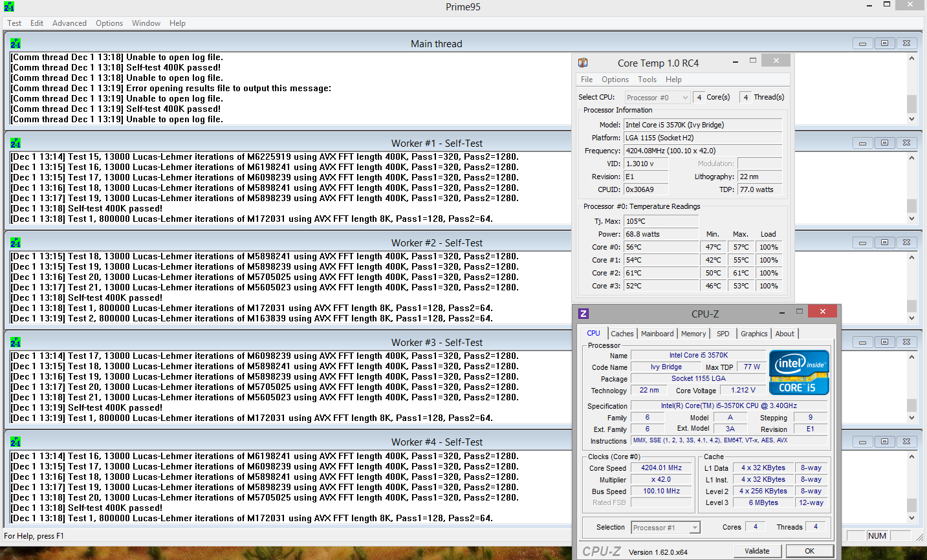The height and width of the screenshot is (560, 927).
Task: Click the down arrow of Worker #2 scrollbar
Action: pyautogui.click(x=911, y=318)
